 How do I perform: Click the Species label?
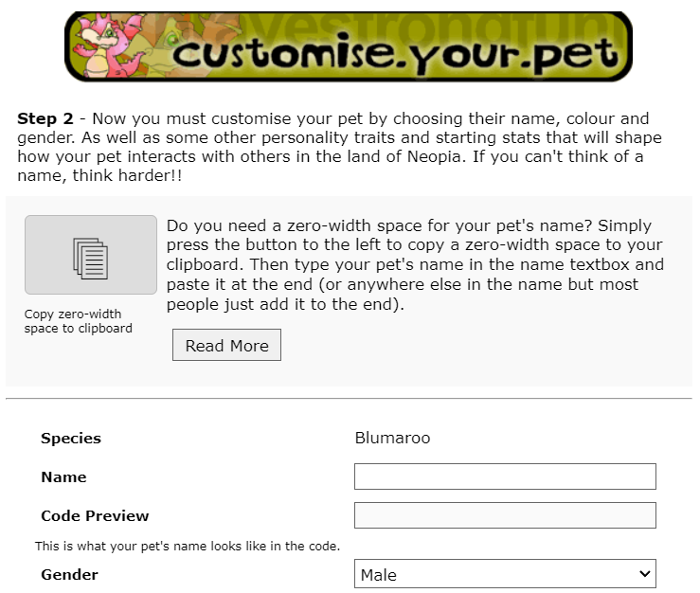click(x=70, y=439)
